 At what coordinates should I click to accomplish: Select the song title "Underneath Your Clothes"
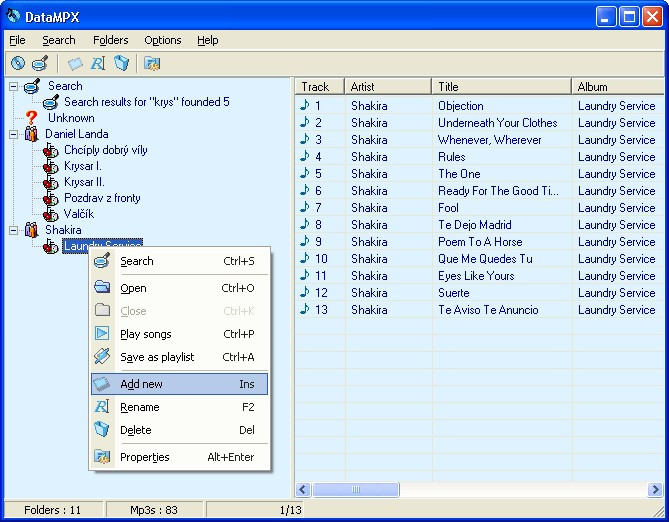497,122
